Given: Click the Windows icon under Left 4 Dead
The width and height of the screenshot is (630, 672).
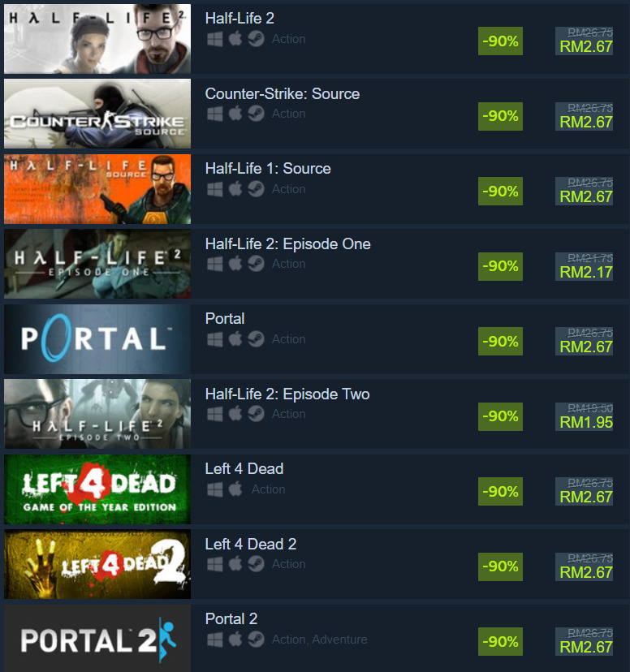Looking at the screenshot, I should point(214,489).
